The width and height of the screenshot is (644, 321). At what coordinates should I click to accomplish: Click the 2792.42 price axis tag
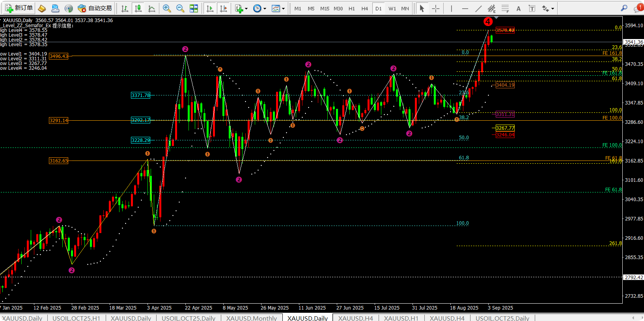(634, 277)
